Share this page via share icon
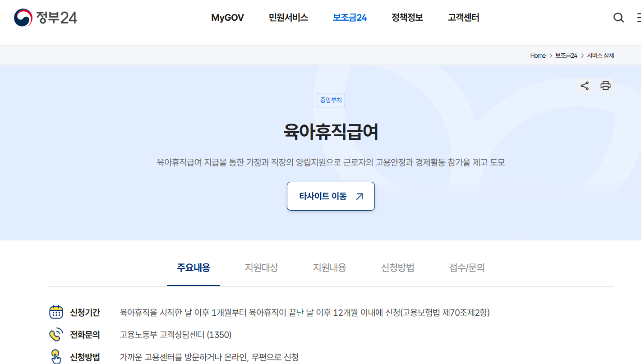Screen dimensions: 641x364 (585, 86)
